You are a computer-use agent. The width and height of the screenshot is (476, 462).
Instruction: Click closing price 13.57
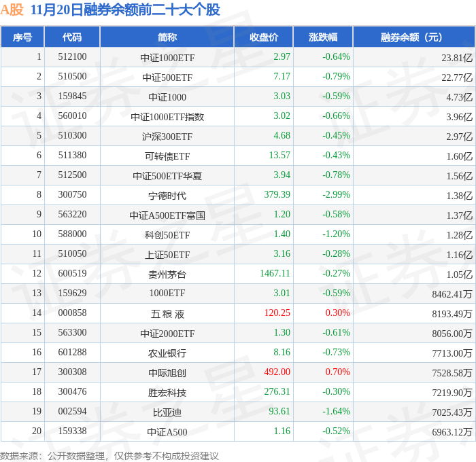[279, 155]
